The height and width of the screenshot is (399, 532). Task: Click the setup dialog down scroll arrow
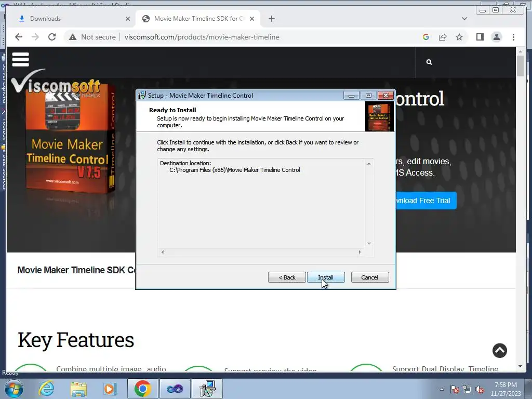pos(369,243)
